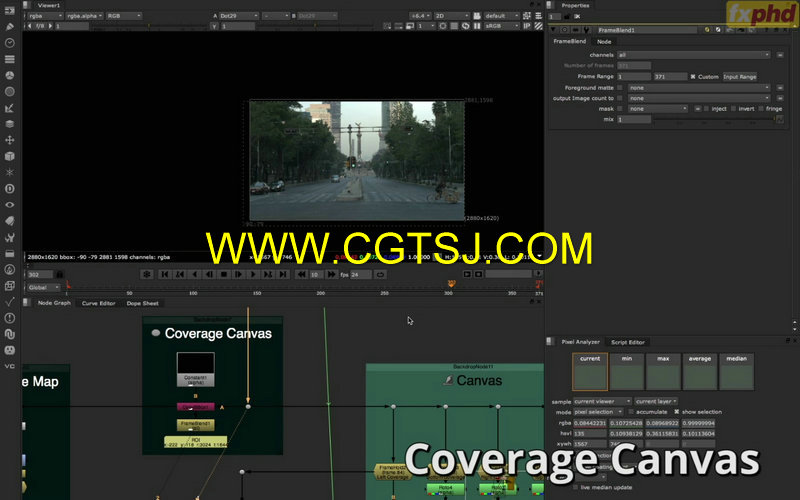The width and height of the screenshot is (800, 500).
Task: Jump to the first frame button
Action: tap(164, 274)
